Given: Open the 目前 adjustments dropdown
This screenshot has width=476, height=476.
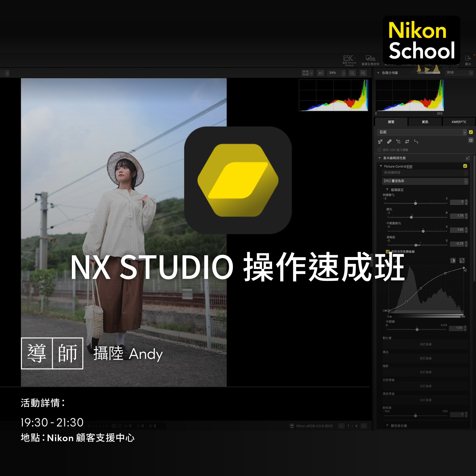Looking at the screenshot, I should coord(422,132).
